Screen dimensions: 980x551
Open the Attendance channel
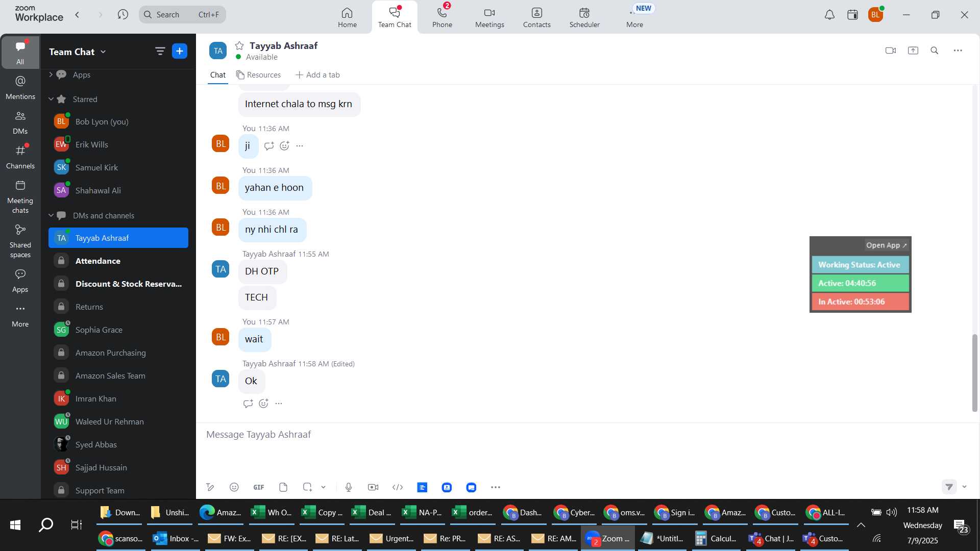tap(118, 261)
